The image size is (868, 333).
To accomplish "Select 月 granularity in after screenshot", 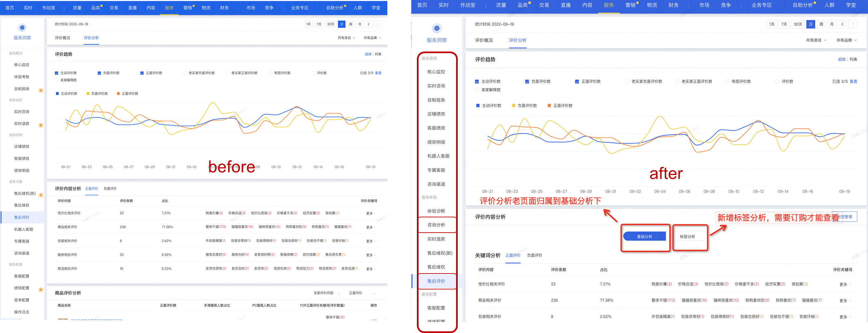I will [x=831, y=24].
